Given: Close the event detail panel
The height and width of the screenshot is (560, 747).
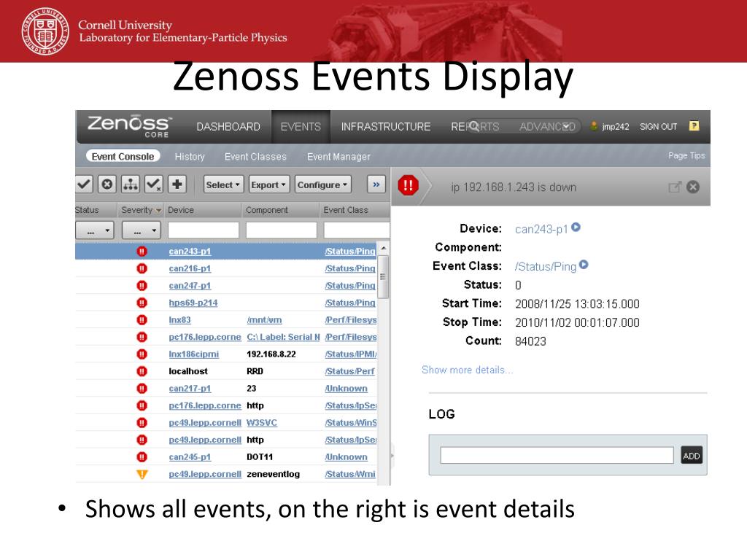Looking at the screenshot, I should pos(693,187).
